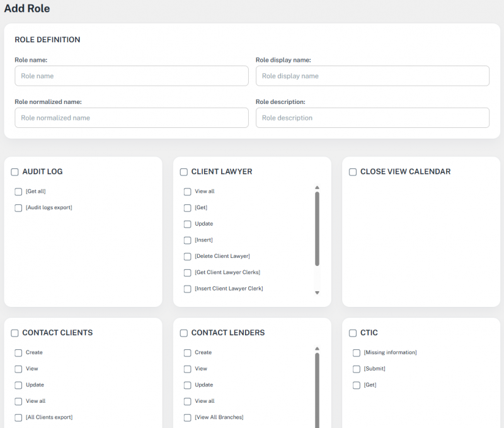Enable the Audit logs export permission
Viewport: 504px width, 428px height.
[x=18, y=208]
